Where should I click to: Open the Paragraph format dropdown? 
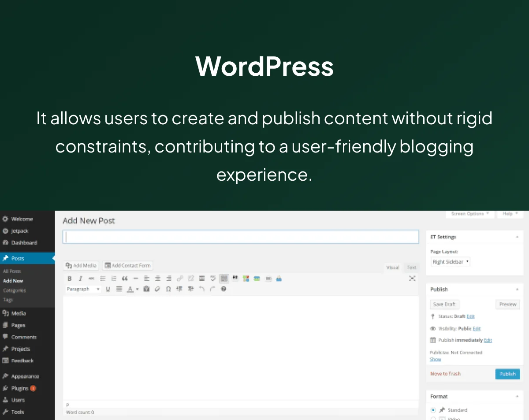(x=83, y=289)
